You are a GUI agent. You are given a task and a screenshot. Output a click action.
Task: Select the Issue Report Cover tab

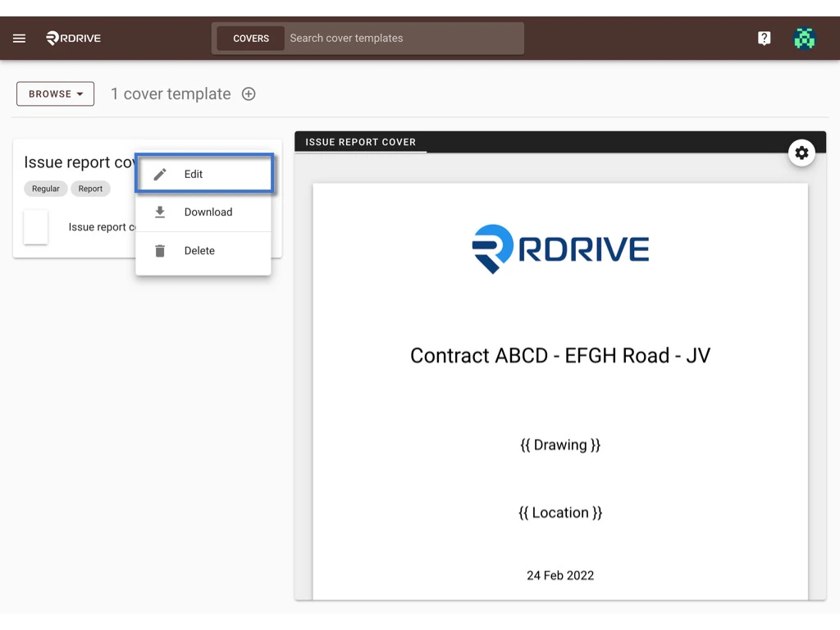click(x=360, y=142)
